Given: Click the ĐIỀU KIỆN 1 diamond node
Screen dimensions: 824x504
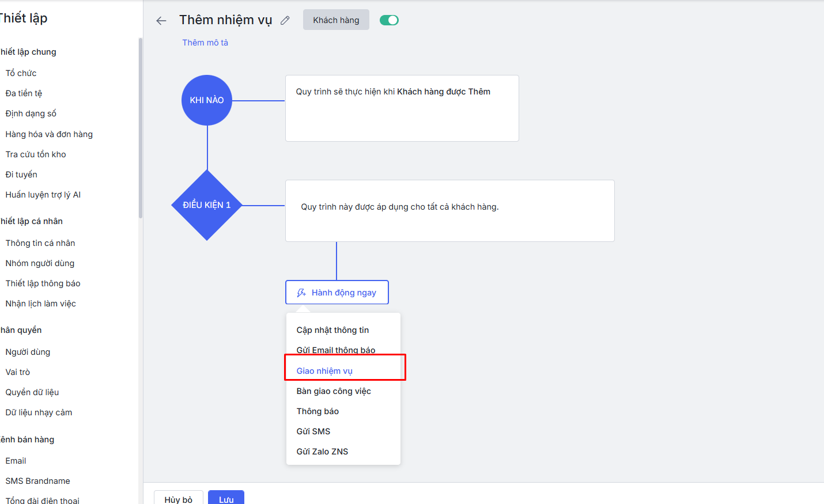Looking at the screenshot, I should pos(207,205).
